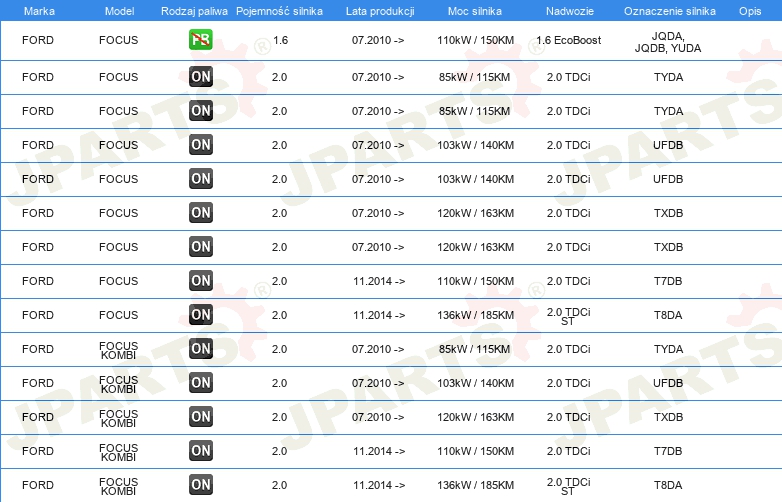
Task: Click ON diesel icon in FOCUS KOMBI T7DB row
Action: [201, 451]
